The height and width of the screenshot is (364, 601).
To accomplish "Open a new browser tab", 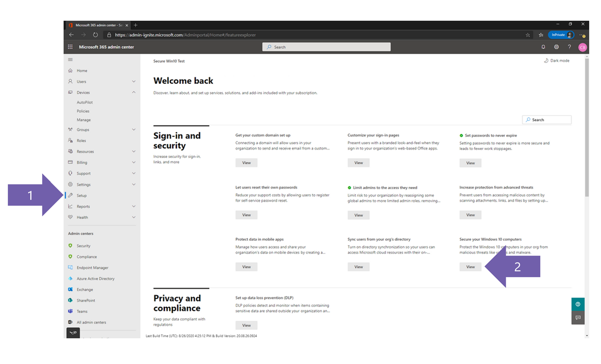I will click(136, 25).
